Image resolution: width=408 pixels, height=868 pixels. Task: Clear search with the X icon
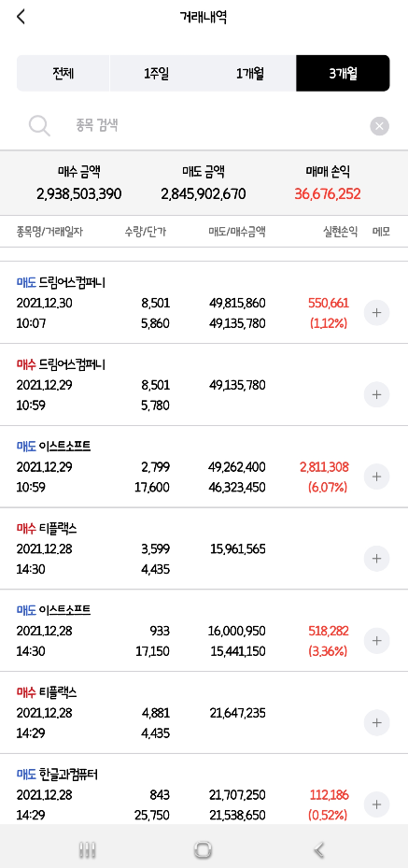pos(379,126)
